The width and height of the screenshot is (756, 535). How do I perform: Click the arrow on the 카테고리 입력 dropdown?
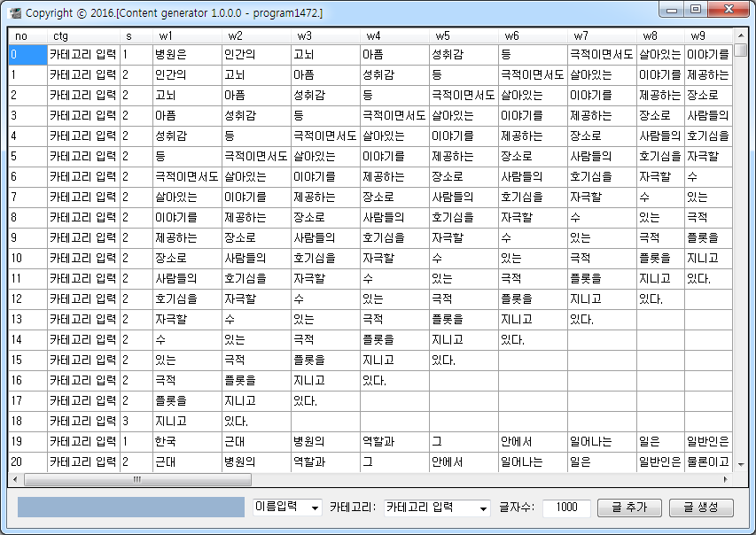[485, 508]
